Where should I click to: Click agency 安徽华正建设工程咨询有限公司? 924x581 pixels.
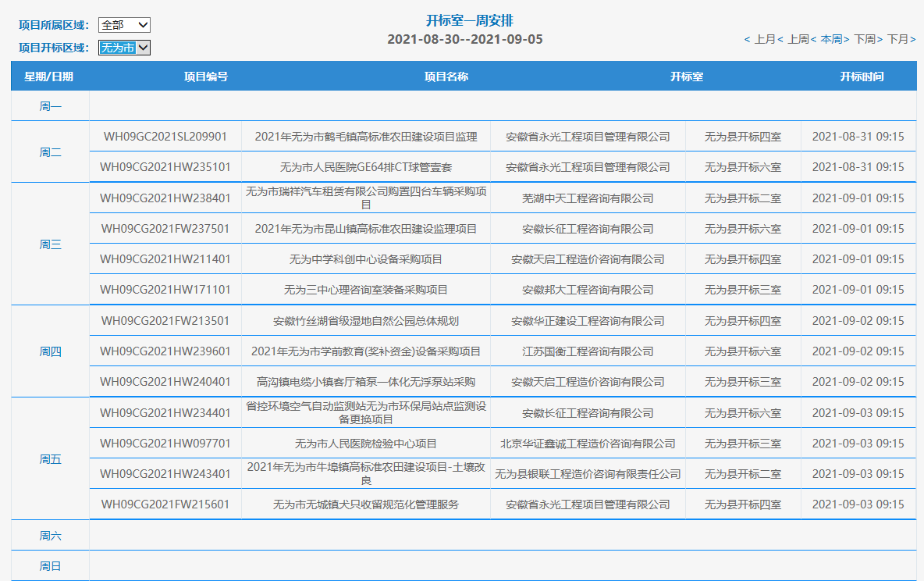[x=588, y=321]
